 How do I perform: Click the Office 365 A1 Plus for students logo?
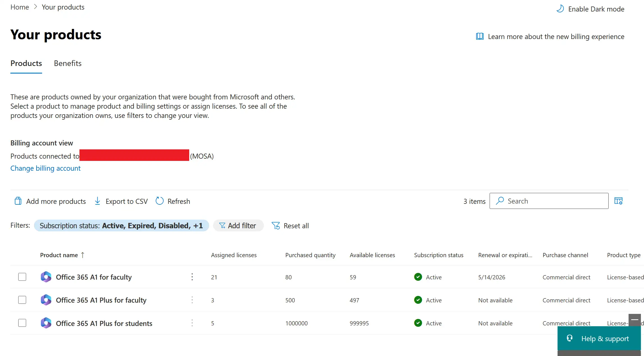click(46, 323)
